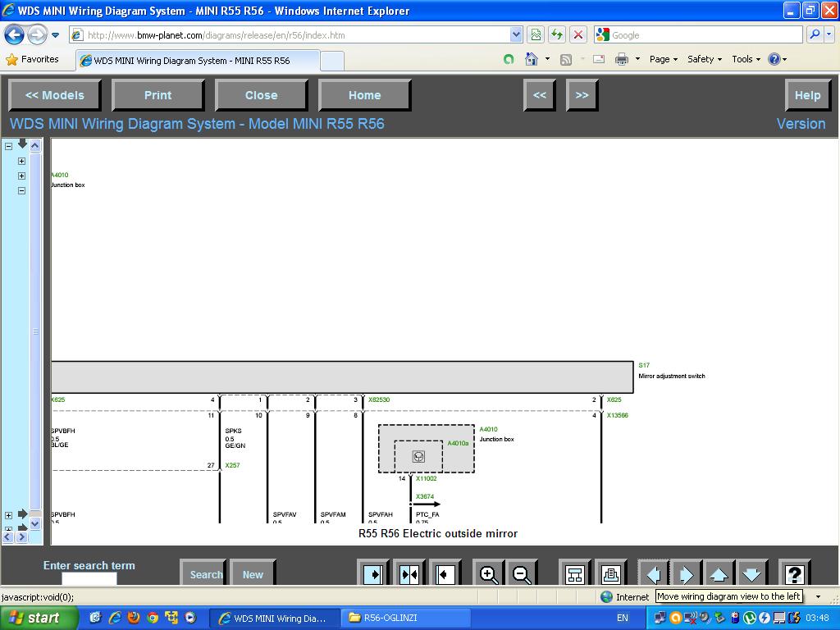The width and height of the screenshot is (840, 630).
Task: Click the question mark help icon
Action: pos(793,574)
